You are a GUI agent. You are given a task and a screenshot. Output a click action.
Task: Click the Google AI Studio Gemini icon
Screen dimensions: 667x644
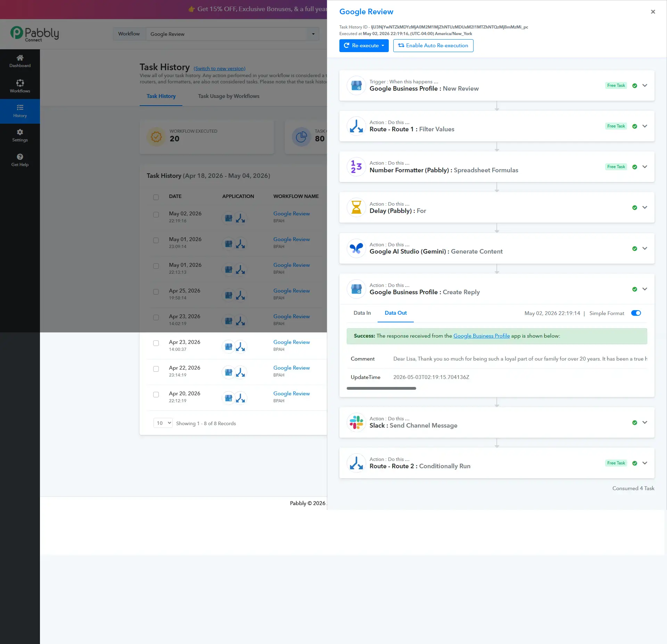pos(356,248)
